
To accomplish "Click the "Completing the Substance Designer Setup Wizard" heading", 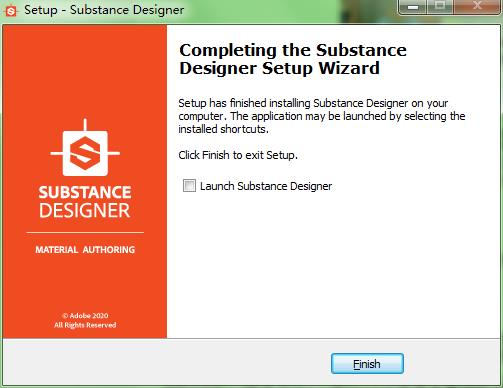I will [x=293, y=59].
